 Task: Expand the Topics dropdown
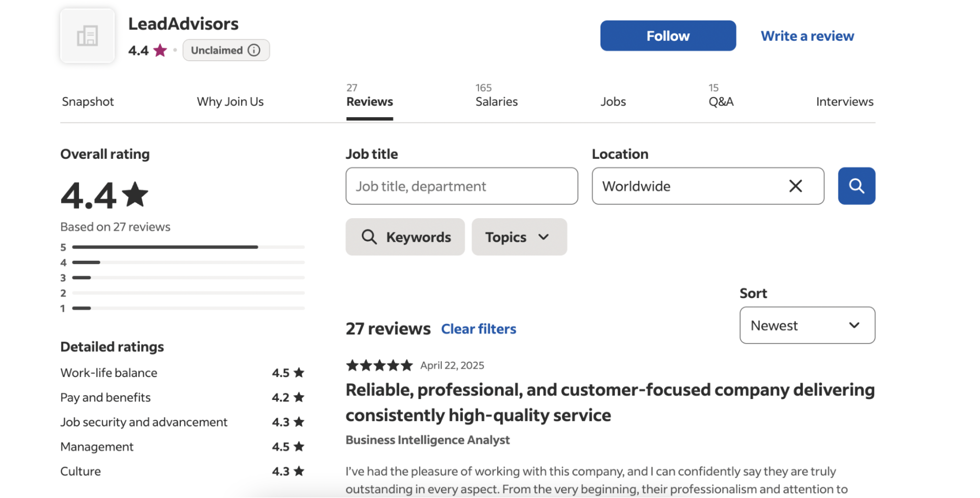click(519, 237)
